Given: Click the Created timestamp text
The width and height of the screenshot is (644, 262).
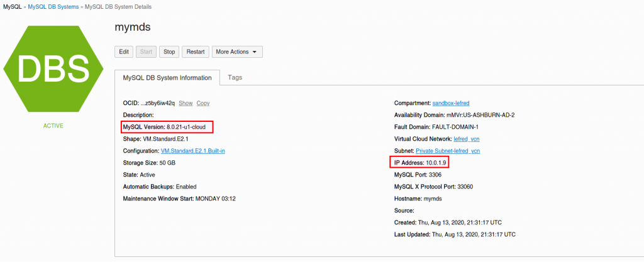Looking at the screenshot, I should pos(448,222).
